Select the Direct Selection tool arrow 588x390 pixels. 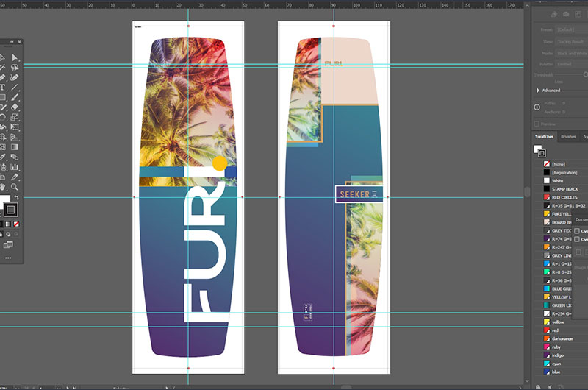pos(14,57)
